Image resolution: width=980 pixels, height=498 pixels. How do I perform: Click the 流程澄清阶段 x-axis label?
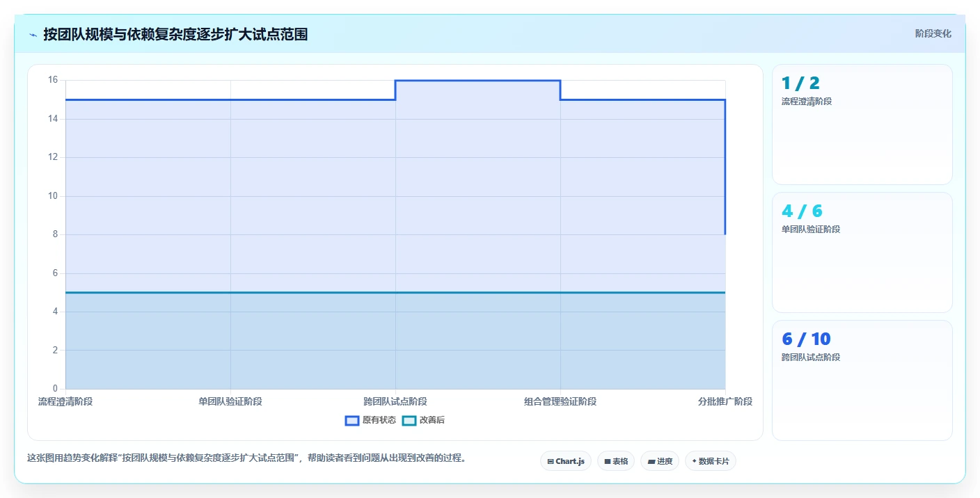[65, 401]
